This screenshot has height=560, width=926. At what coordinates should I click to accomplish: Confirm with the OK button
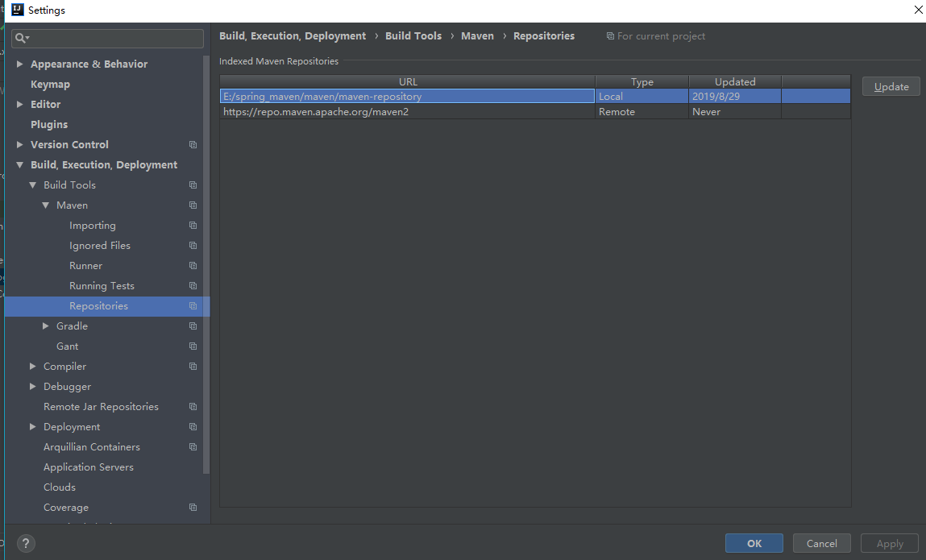coord(754,543)
